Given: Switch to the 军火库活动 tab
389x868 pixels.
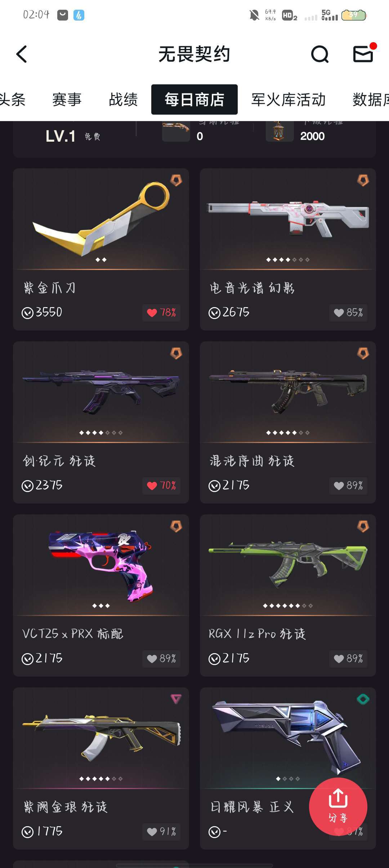Looking at the screenshot, I should (288, 99).
